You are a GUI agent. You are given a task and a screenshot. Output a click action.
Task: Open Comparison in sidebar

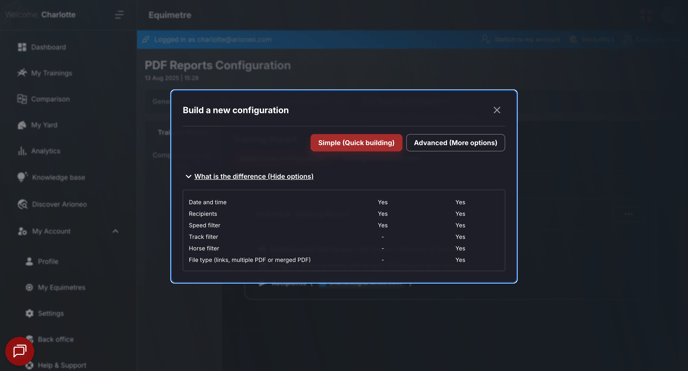tap(50, 99)
